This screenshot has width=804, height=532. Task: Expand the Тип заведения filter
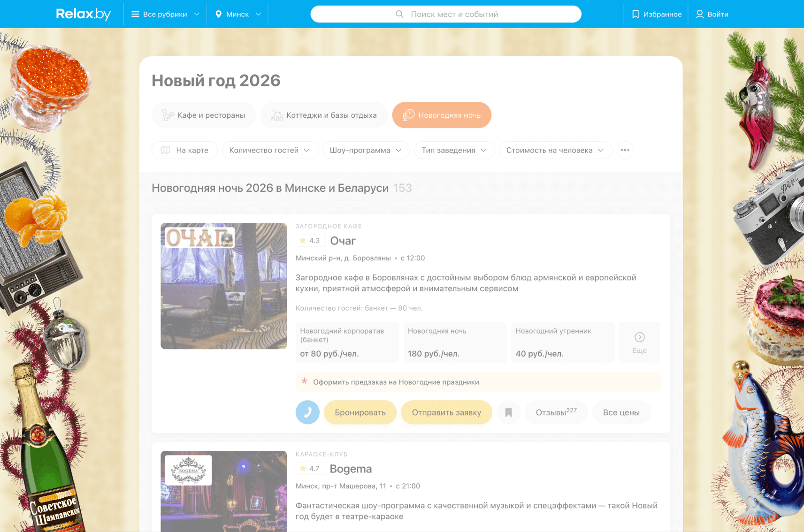(x=454, y=150)
